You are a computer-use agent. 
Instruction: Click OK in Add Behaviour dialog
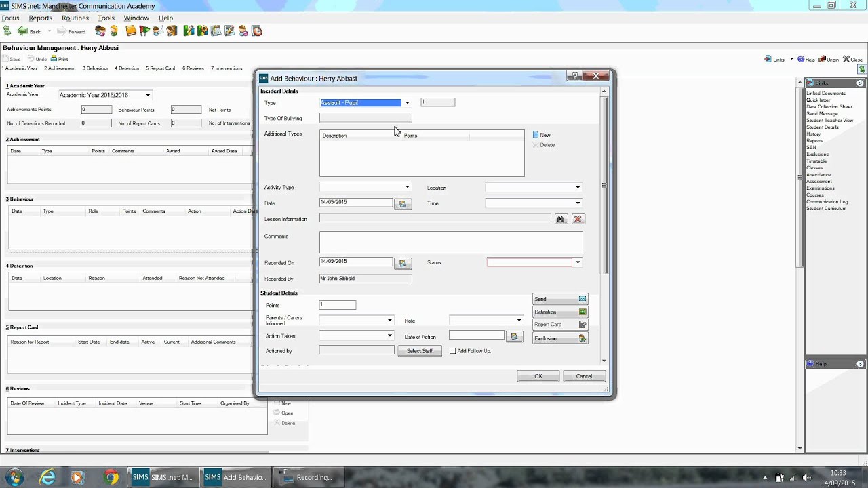[x=538, y=376]
